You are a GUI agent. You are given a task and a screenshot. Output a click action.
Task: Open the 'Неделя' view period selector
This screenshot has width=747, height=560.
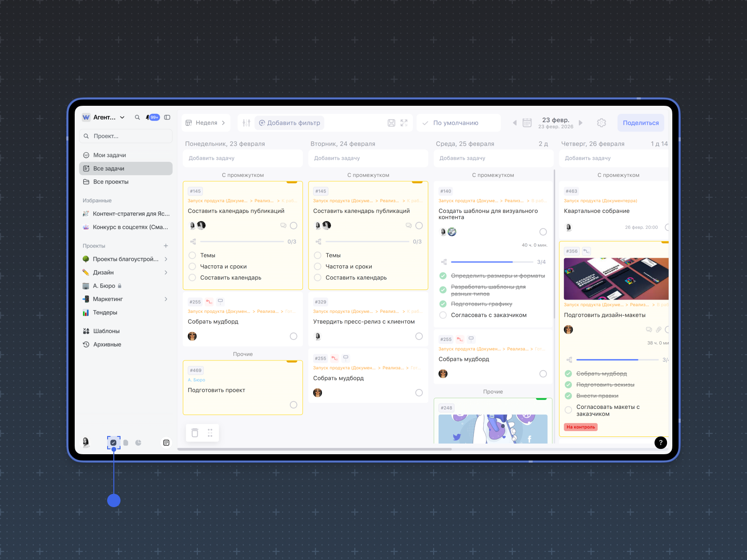click(206, 123)
